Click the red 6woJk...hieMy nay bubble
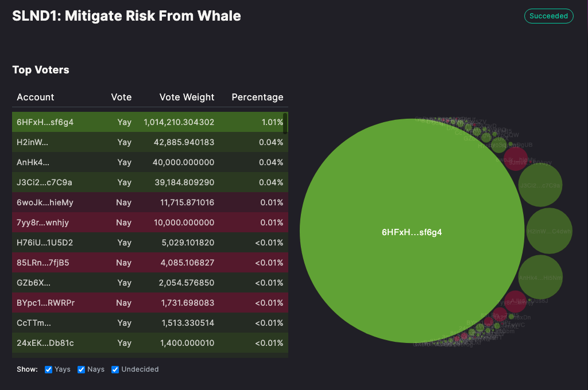The image size is (588, 390). 515,159
